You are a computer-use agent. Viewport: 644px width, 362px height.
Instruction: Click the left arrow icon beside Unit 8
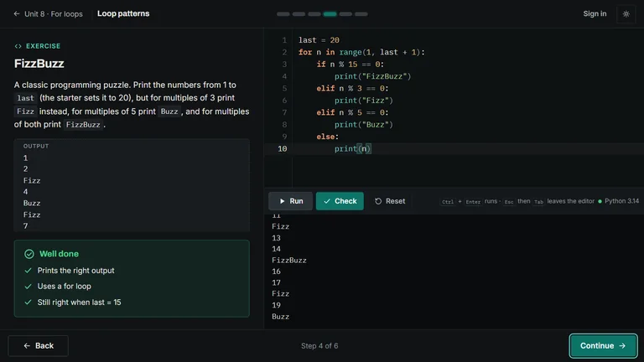coord(17,14)
